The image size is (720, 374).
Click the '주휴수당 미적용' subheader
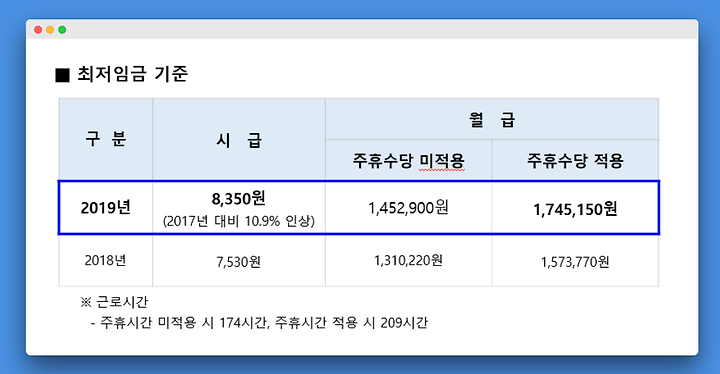point(408,160)
